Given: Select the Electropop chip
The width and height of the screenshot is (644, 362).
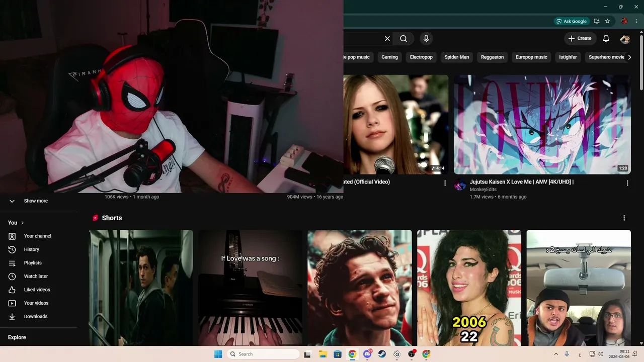Looking at the screenshot, I should (x=421, y=57).
